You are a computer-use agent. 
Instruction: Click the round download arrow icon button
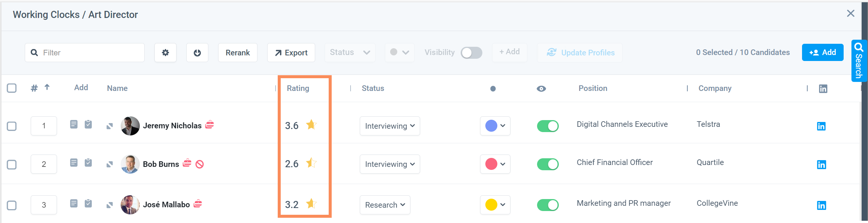(197, 53)
